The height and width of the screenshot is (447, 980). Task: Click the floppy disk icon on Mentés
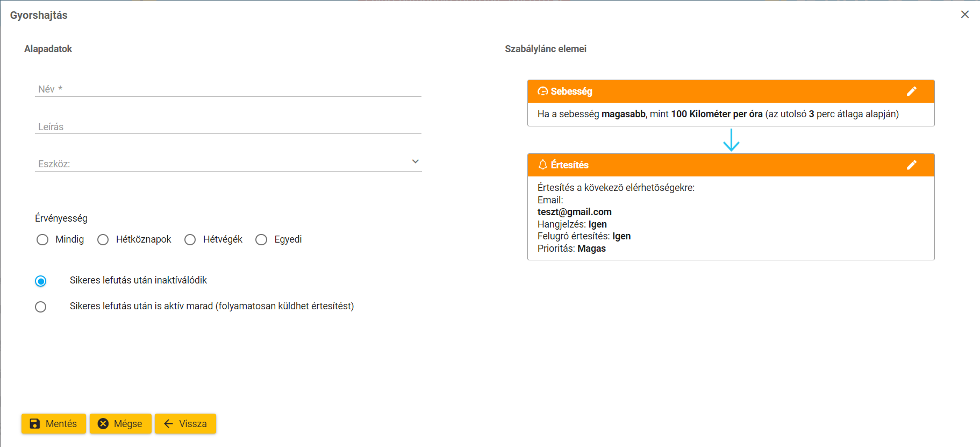coord(35,424)
